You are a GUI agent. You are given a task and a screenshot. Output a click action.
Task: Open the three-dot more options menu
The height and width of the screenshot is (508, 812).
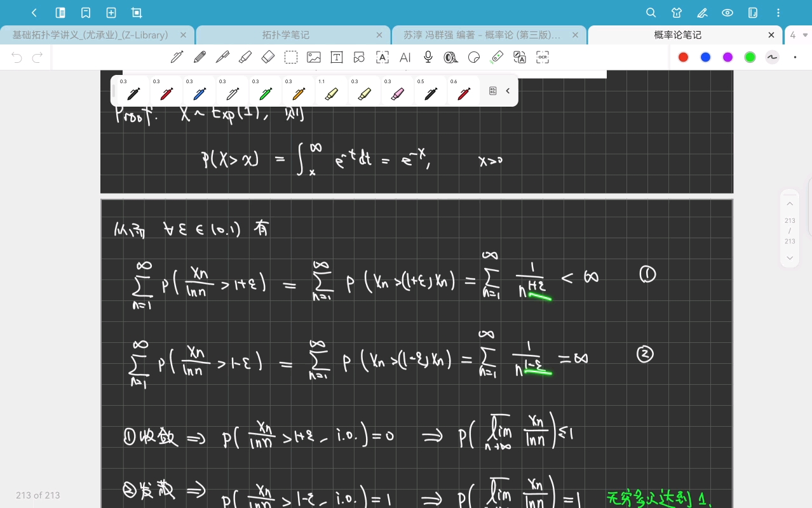(x=779, y=13)
